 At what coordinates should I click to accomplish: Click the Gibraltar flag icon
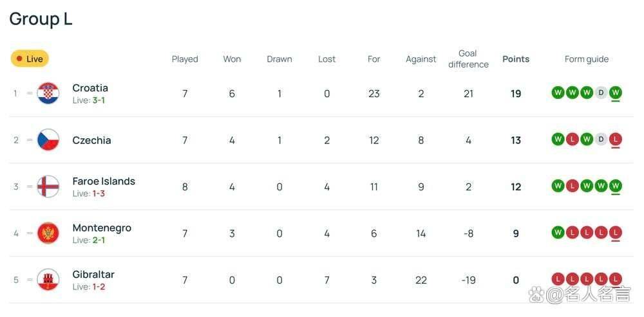(48, 280)
